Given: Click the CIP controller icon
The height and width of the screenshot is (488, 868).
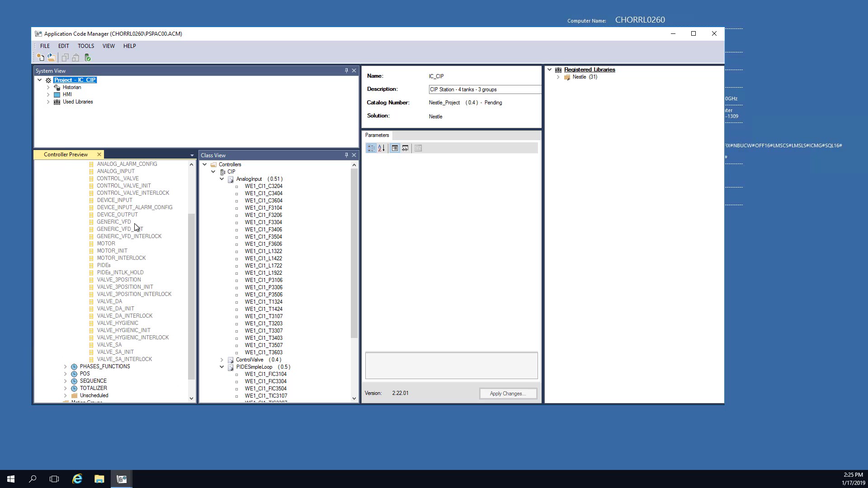Looking at the screenshot, I should click(222, 172).
